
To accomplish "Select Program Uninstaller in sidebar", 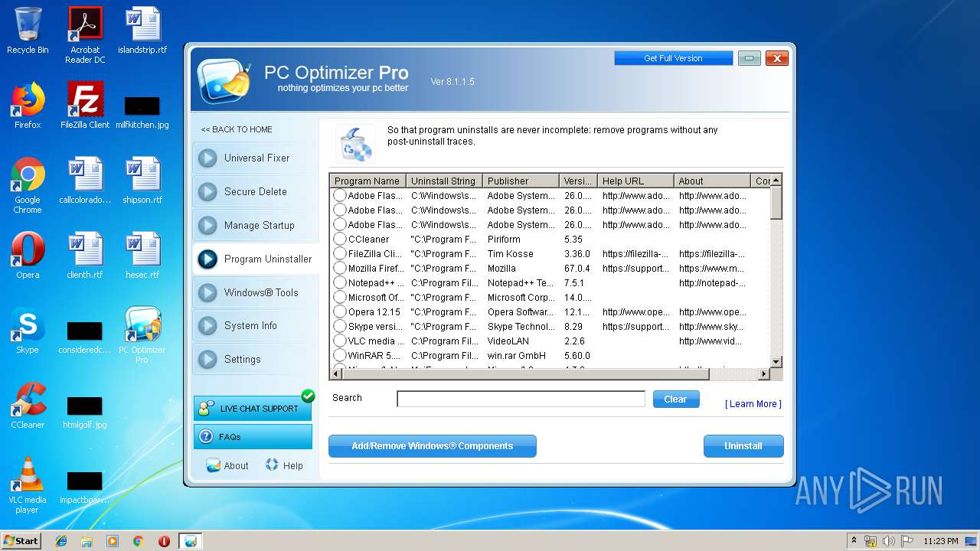I will coord(256,259).
